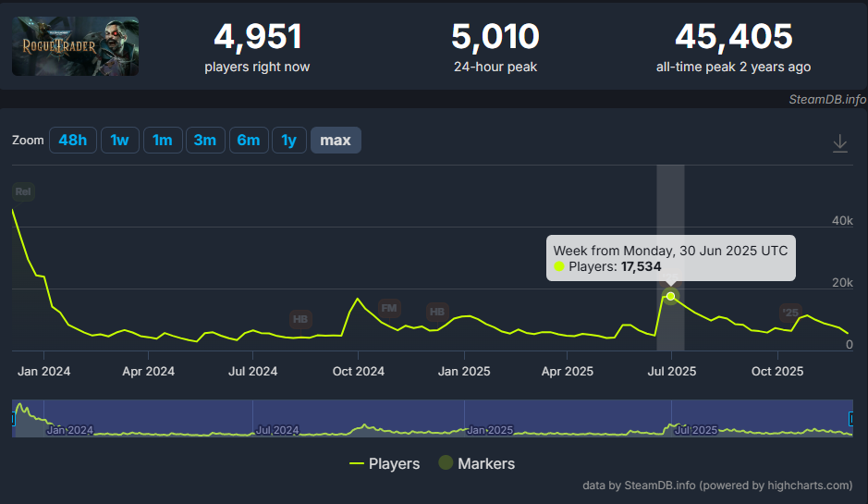Grab the right navigator range handle

click(x=851, y=419)
